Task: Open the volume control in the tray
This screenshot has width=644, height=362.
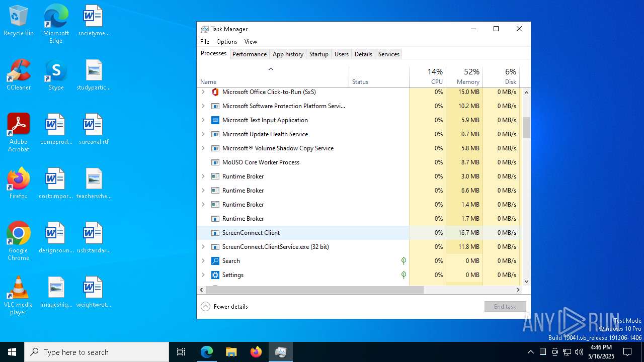Action: pos(579,352)
